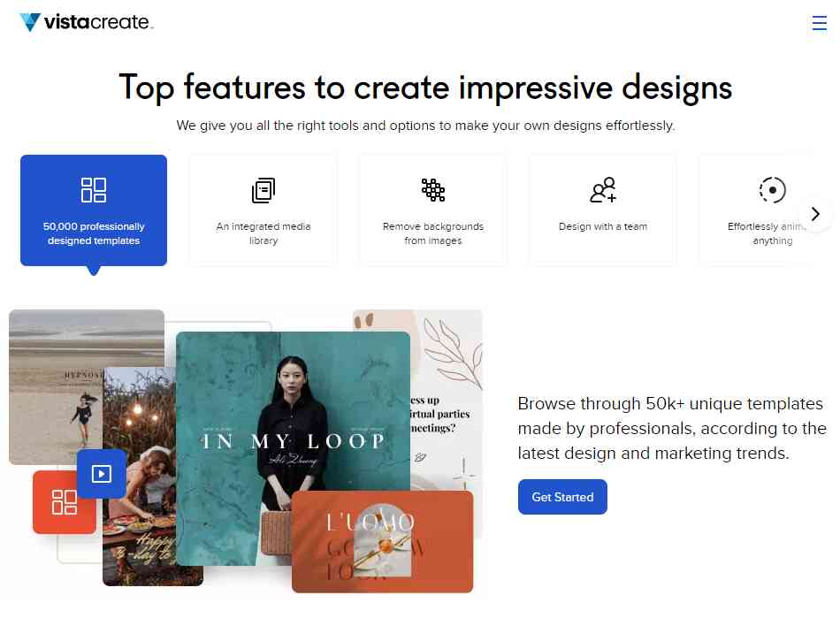Click the blue video play icon tile
This screenshot has width=840, height=641.
click(102, 474)
